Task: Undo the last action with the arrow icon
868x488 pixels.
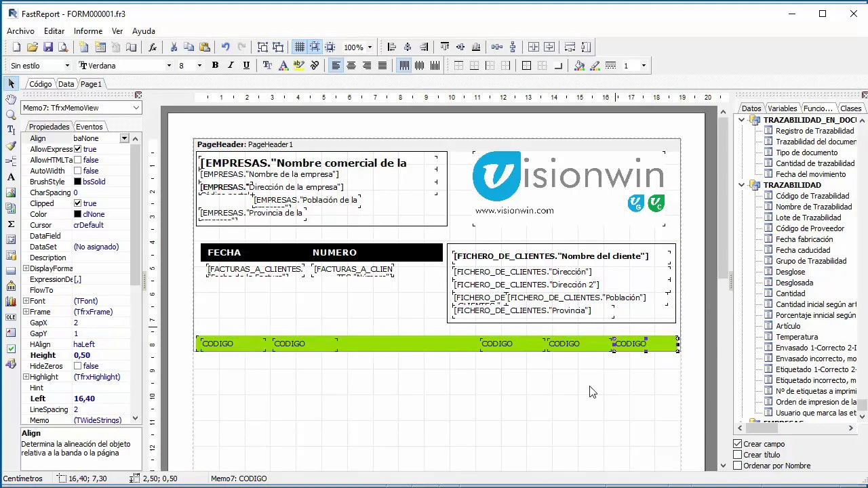Action: (x=225, y=47)
